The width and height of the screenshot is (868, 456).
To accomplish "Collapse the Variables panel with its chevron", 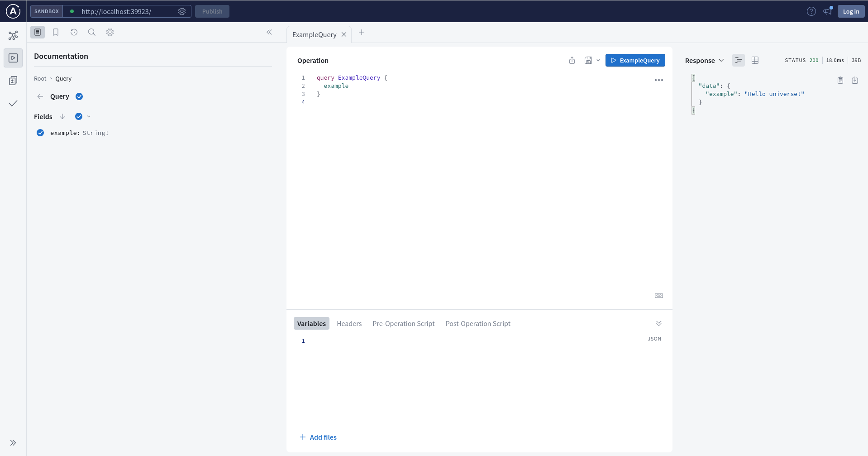I will click(x=659, y=323).
